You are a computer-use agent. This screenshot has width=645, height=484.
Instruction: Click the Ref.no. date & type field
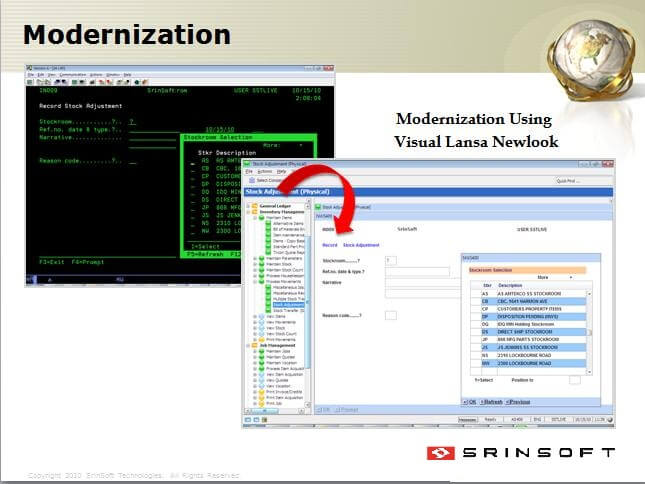(417, 271)
